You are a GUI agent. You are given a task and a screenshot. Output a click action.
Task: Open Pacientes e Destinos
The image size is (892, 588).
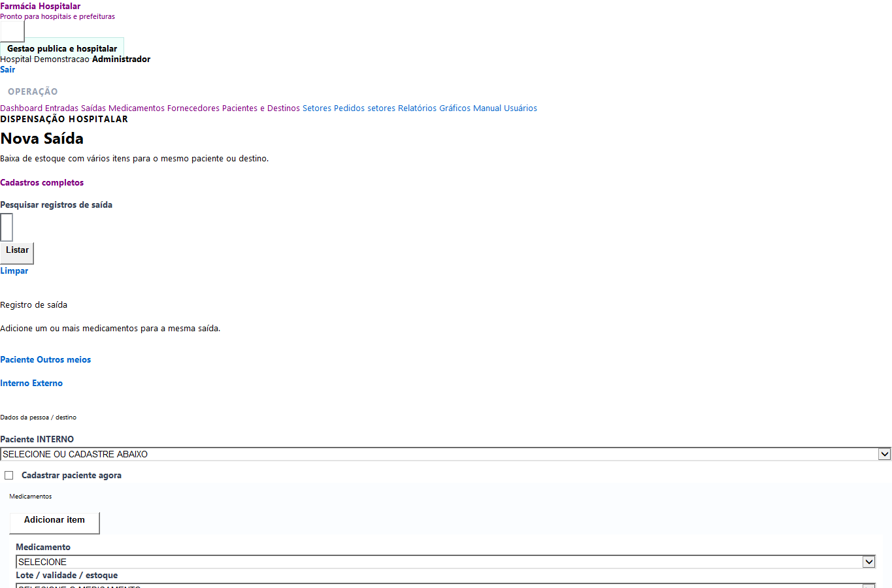261,108
